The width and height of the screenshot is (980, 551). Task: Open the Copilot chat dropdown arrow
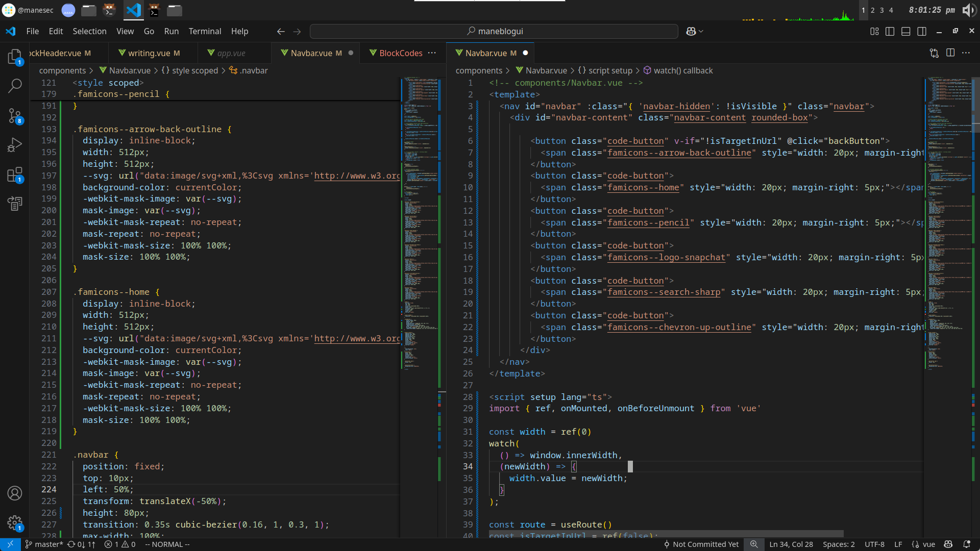tap(701, 32)
